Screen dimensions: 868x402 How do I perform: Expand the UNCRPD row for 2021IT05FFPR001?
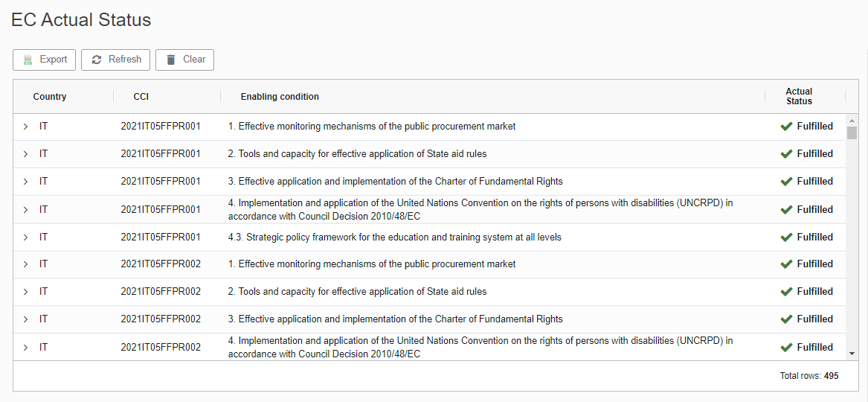(x=25, y=210)
